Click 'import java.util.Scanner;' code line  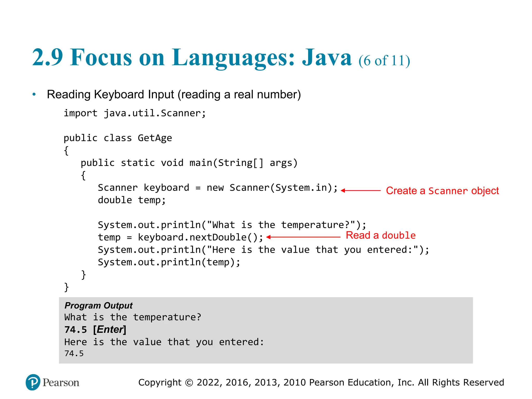point(135,113)
